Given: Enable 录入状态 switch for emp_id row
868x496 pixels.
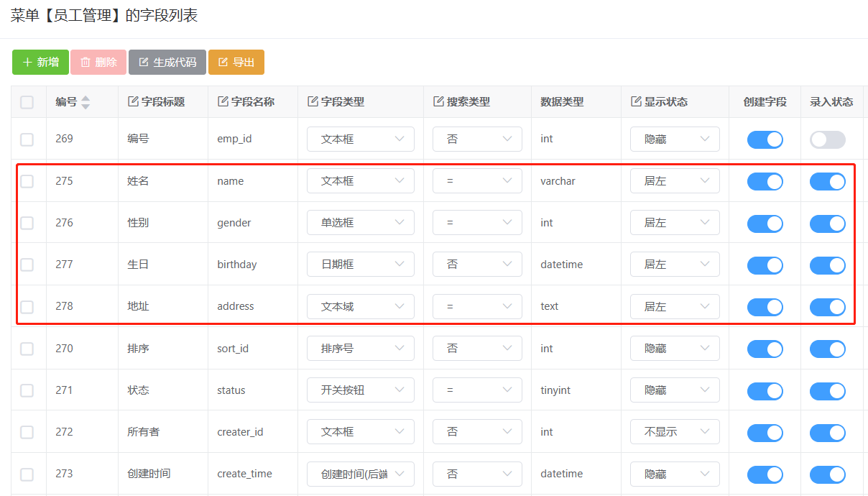Looking at the screenshot, I should click(827, 139).
